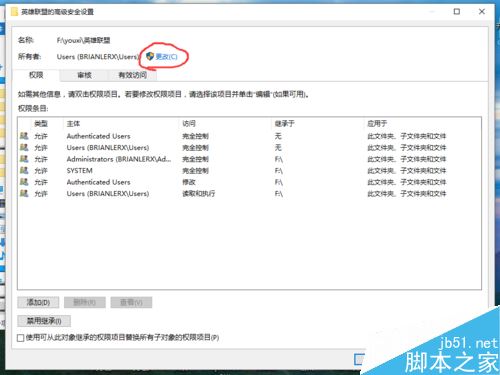500x375 pixels.
Task: Click the folder icon in the title bar
Action: click(x=14, y=12)
